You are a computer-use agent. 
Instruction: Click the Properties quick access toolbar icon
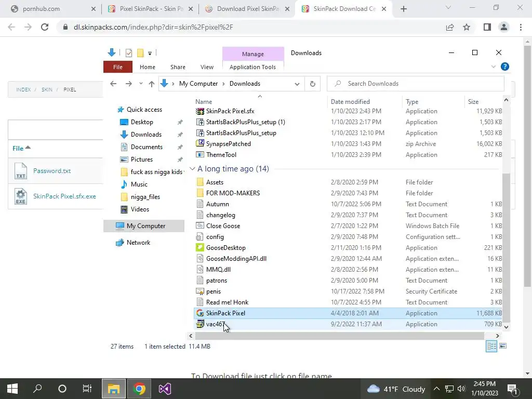coord(129,53)
